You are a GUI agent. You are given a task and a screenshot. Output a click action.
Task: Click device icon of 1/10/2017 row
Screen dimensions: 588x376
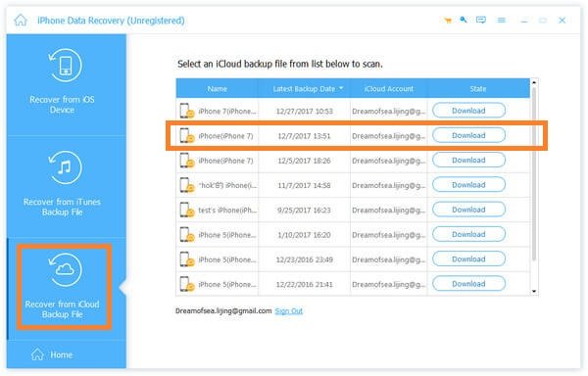(187, 234)
